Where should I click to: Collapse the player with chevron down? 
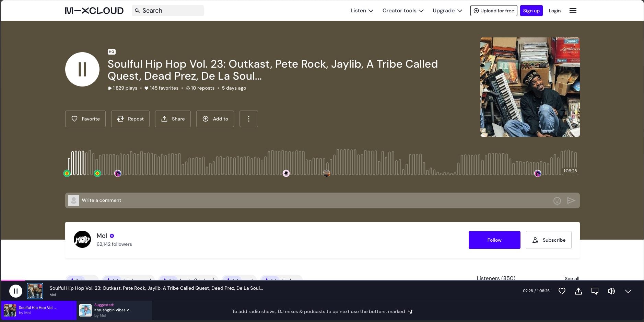(x=628, y=291)
